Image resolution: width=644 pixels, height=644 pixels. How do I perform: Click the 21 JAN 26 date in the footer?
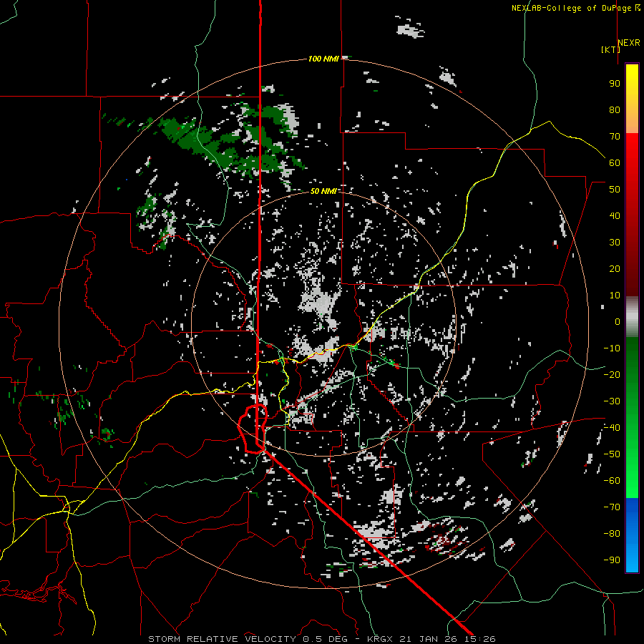pyautogui.click(x=429, y=639)
